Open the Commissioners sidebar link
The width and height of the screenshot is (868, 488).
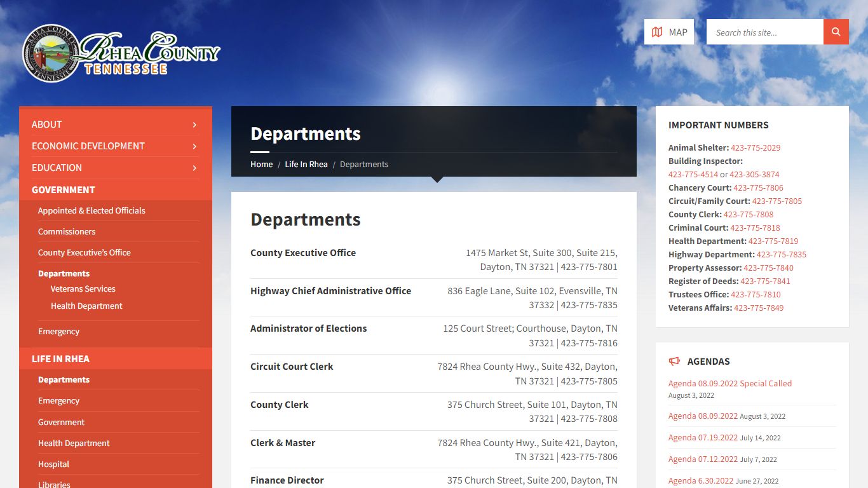pos(67,231)
